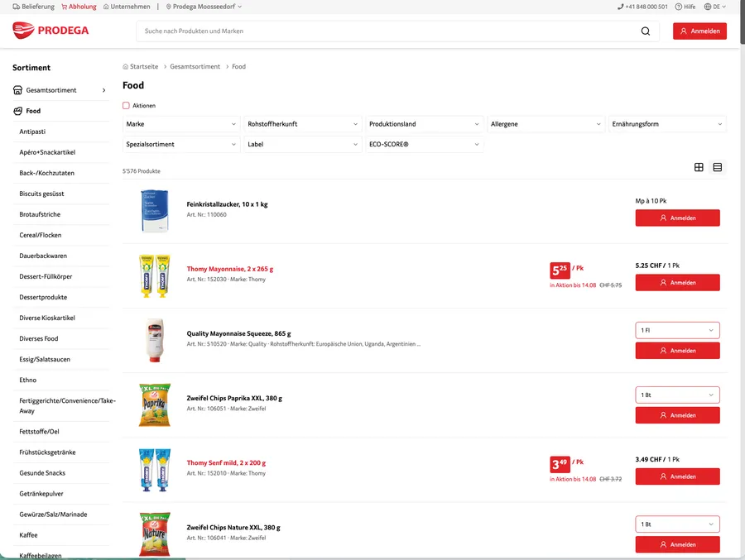Image resolution: width=745 pixels, height=560 pixels.
Task: Open the Thomy Senf mild, 2 x 200 g link
Action: 226,462
